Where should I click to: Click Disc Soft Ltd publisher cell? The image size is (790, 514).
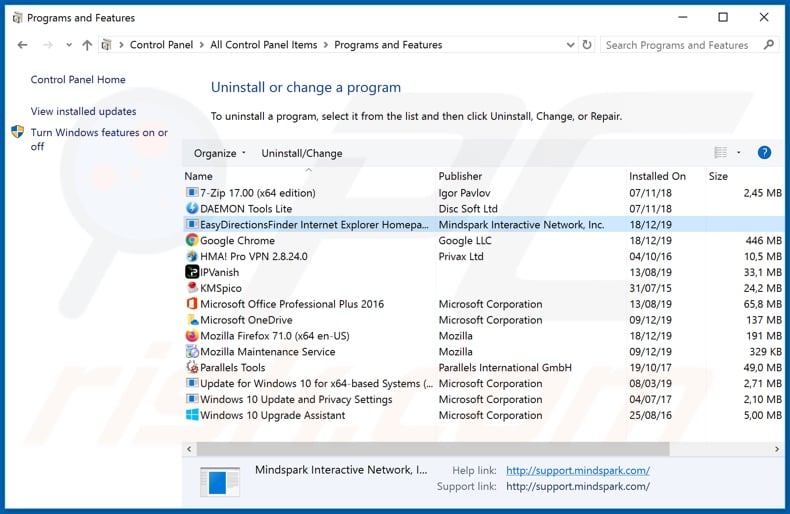coord(468,208)
